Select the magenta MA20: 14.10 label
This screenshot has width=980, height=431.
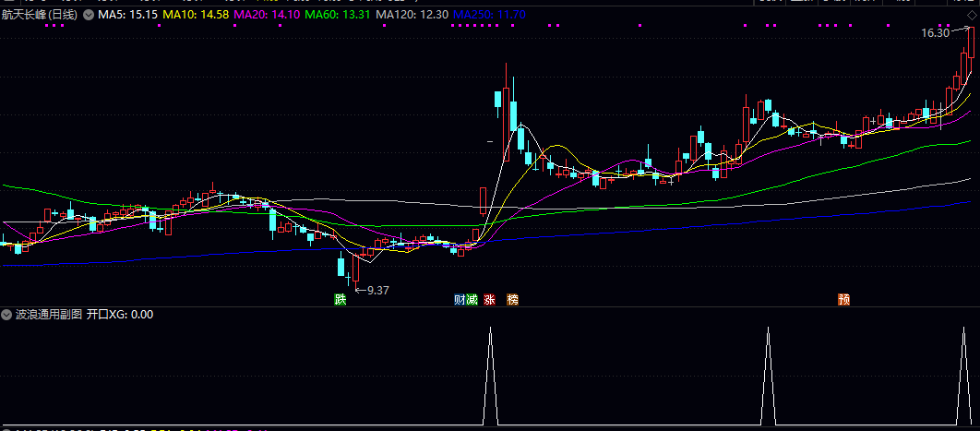(267, 15)
